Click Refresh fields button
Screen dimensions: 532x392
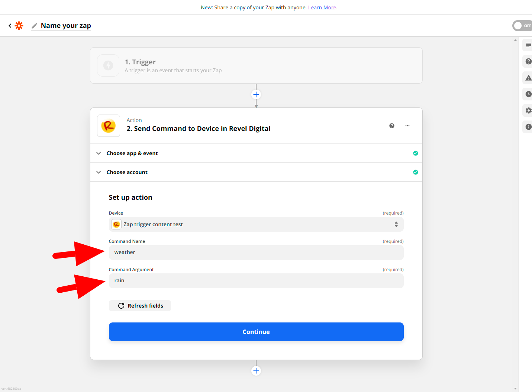coord(140,306)
